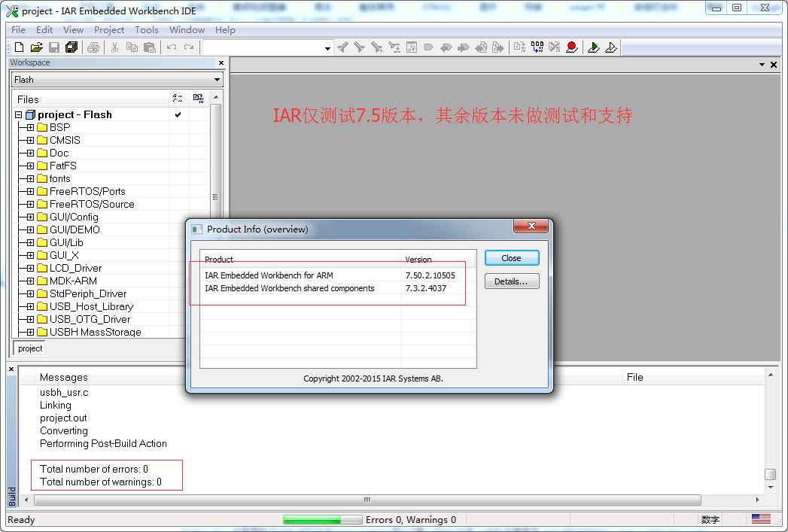788x532 pixels.
Task: Open the Edit menu
Action: [x=44, y=29]
